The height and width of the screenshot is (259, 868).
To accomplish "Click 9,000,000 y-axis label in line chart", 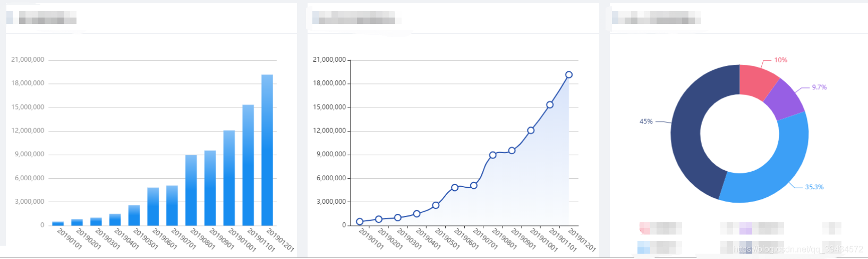I will click(x=331, y=154).
